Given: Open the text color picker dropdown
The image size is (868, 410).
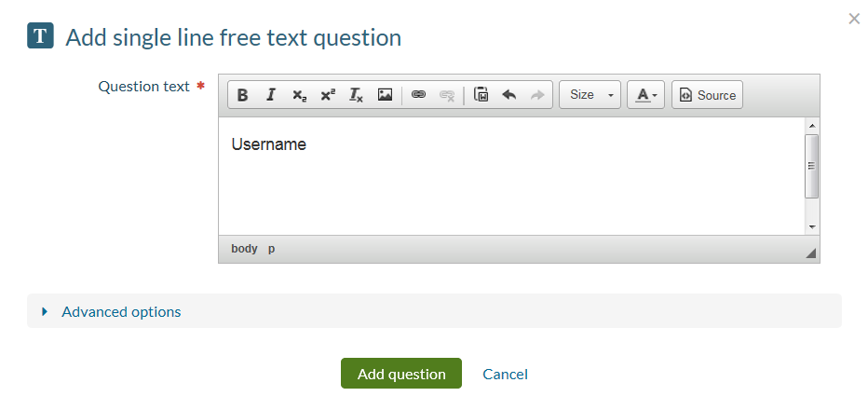Looking at the screenshot, I should [x=646, y=95].
